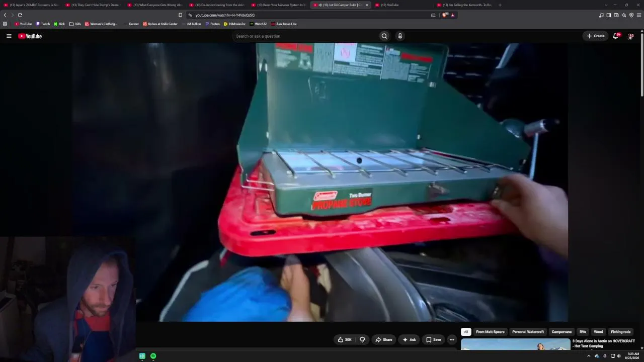This screenshot has width=644, height=362.
Task: Select the Personal Watercraft chip
Action: [528, 332]
